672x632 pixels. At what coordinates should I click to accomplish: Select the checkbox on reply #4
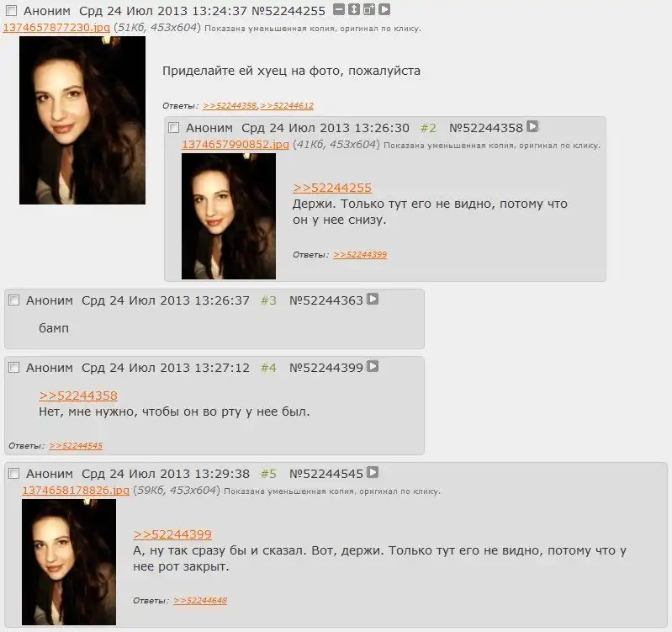[14, 368]
